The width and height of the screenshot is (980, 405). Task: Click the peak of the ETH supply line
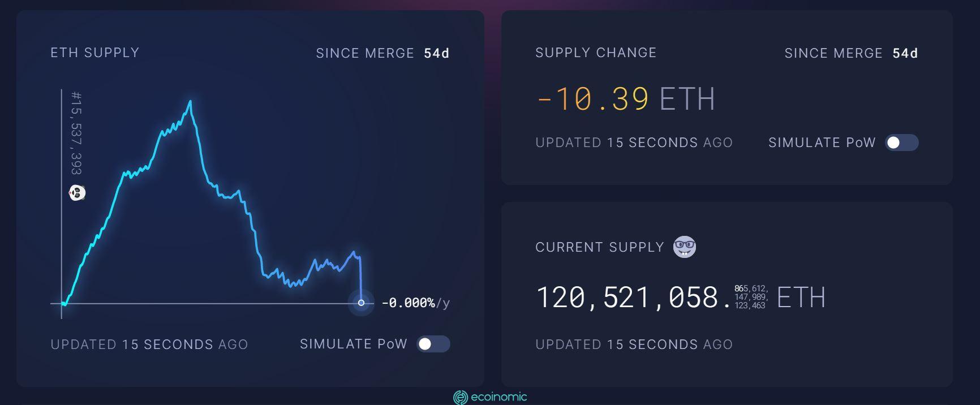coord(190,102)
